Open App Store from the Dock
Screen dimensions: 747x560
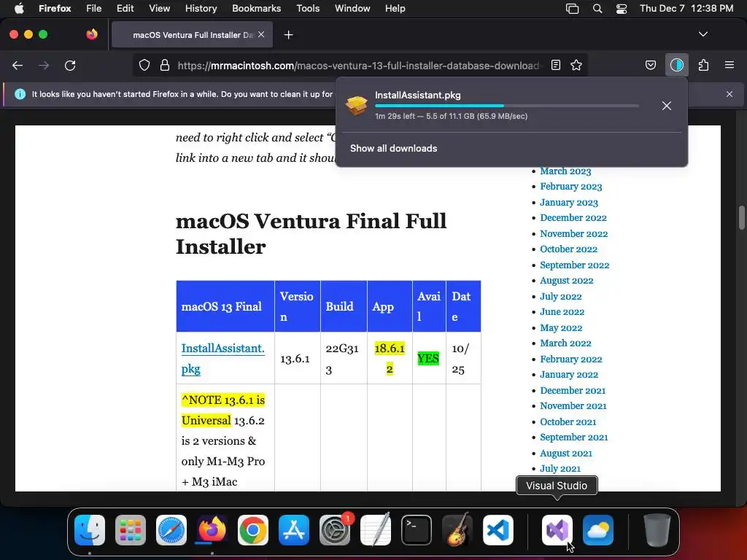pyautogui.click(x=294, y=530)
